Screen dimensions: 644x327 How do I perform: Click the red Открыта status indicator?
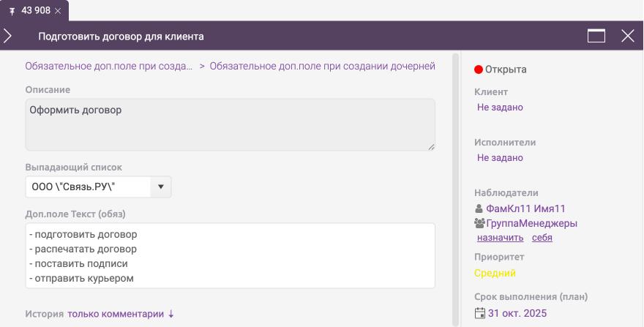[x=479, y=69]
